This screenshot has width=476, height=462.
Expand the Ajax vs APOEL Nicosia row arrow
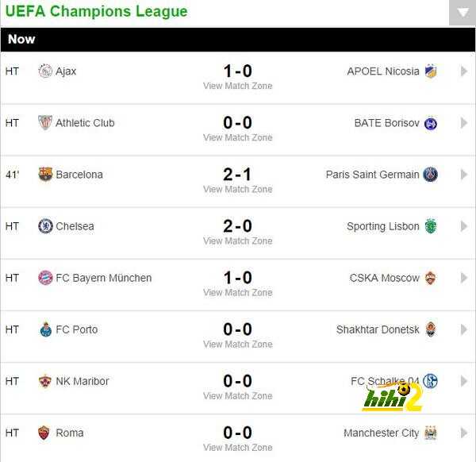coord(463,71)
